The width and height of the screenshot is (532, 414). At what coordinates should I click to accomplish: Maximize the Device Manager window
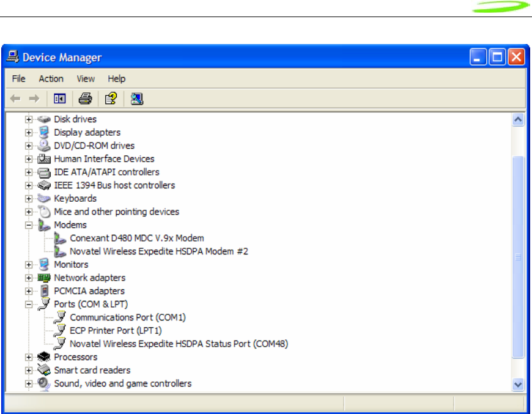point(497,57)
